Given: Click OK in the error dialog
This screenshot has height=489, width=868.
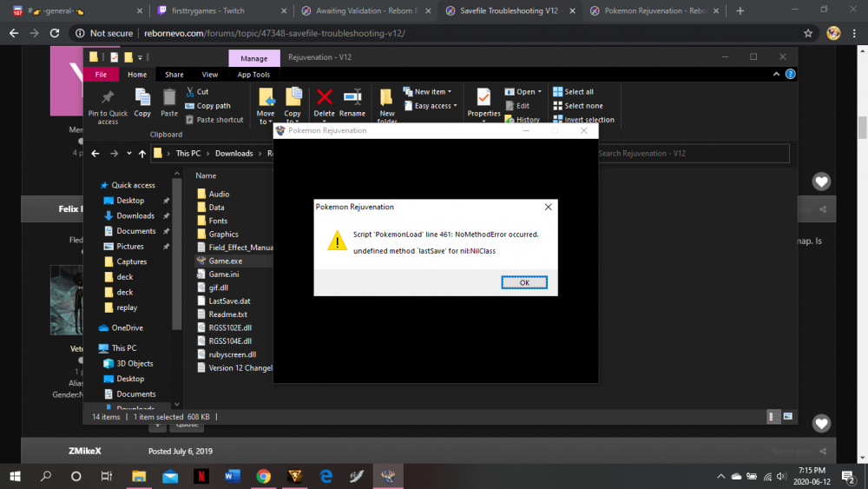Looking at the screenshot, I should pos(524,282).
